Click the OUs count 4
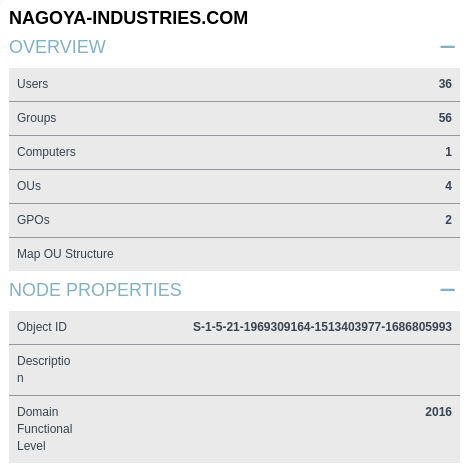 (x=449, y=186)
